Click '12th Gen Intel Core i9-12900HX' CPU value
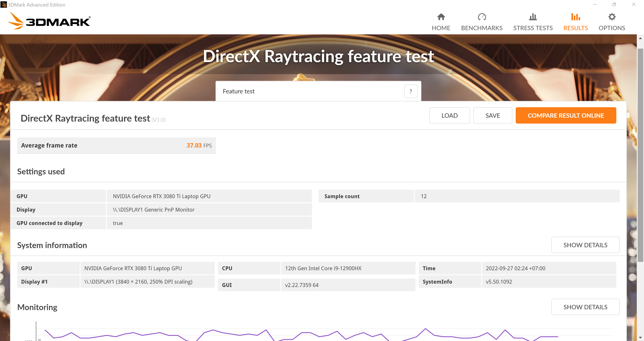The image size is (644, 341). click(x=323, y=268)
